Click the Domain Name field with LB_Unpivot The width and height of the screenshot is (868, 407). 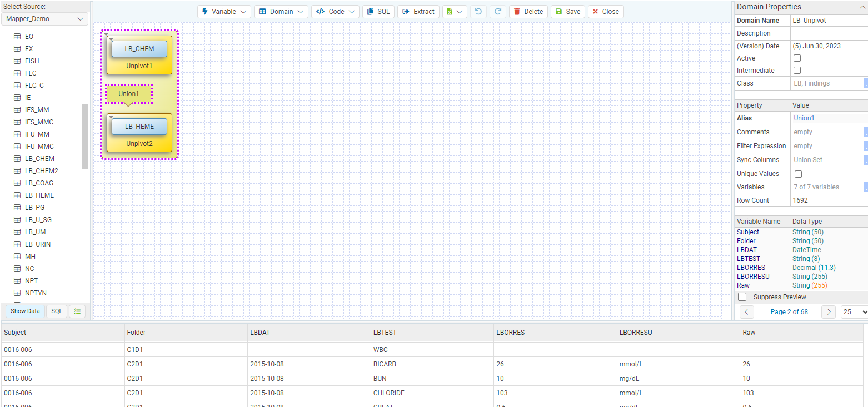(x=829, y=21)
